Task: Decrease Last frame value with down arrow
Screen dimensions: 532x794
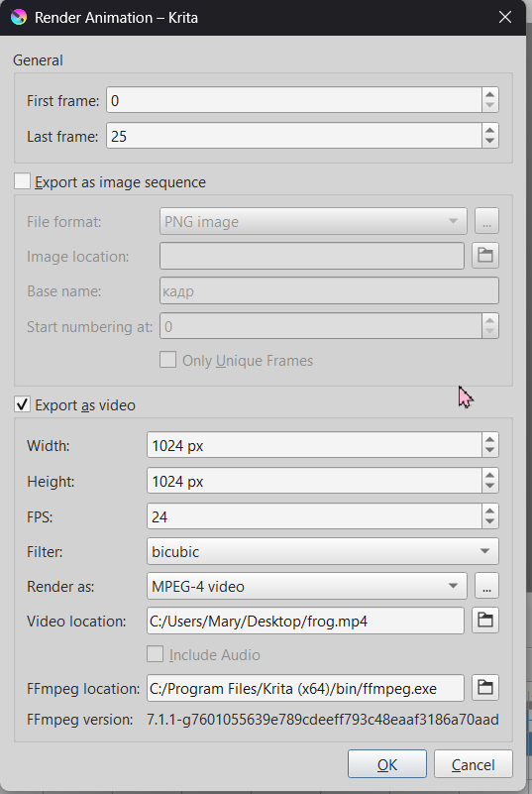Action: [489, 142]
